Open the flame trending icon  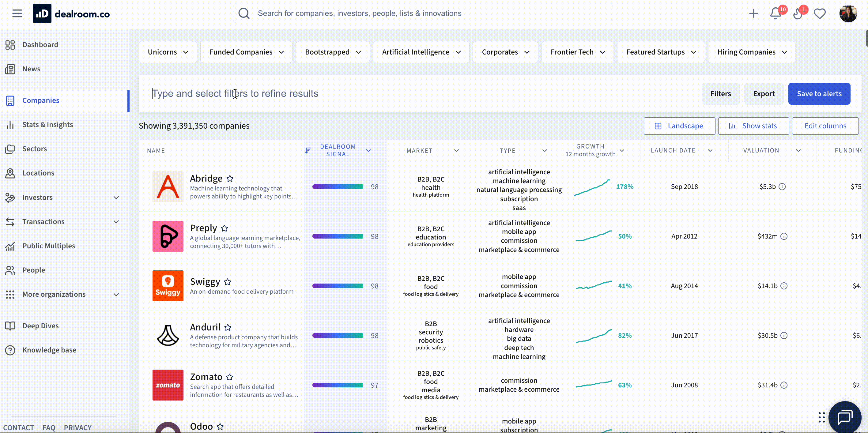click(798, 13)
